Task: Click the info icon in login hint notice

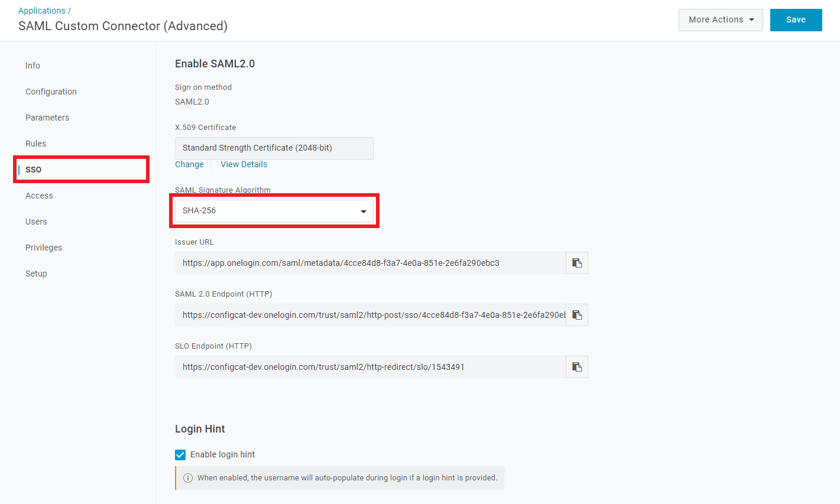Action: tap(187, 477)
